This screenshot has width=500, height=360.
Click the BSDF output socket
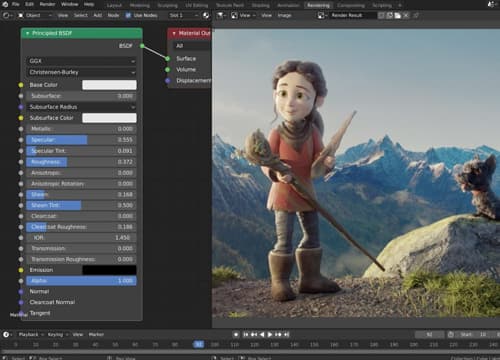[142, 46]
